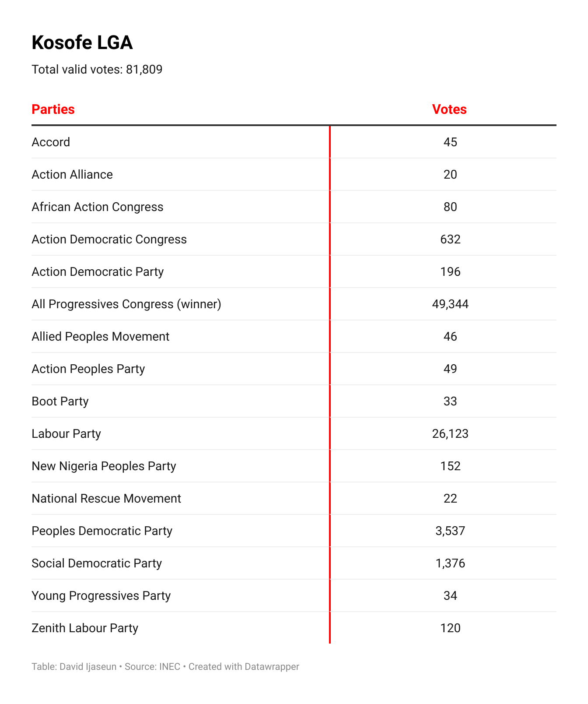Select the 49,344 votes cell
The image size is (588, 704).
point(450,304)
